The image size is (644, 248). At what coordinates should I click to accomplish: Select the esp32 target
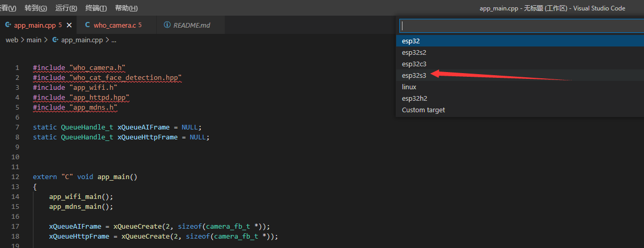pyautogui.click(x=520, y=41)
